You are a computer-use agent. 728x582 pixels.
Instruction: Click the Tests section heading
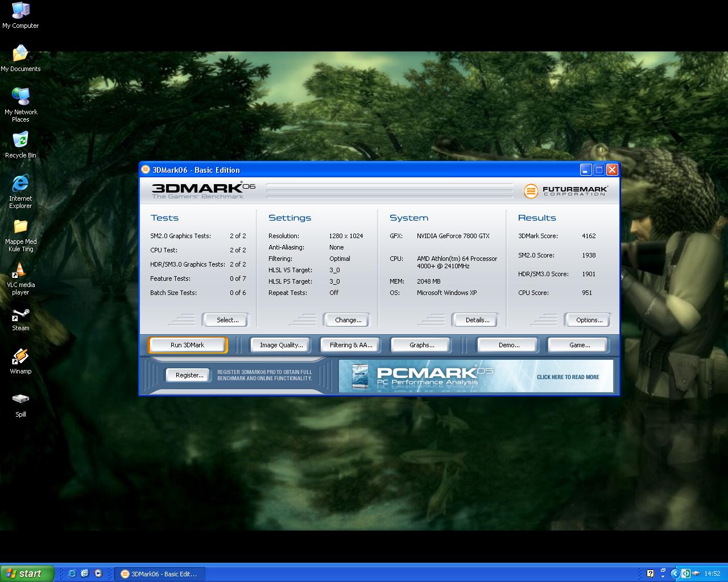click(x=164, y=218)
